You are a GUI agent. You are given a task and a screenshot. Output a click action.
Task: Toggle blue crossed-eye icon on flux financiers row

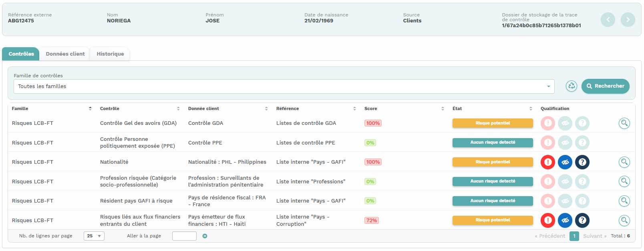pyautogui.click(x=565, y=220)
